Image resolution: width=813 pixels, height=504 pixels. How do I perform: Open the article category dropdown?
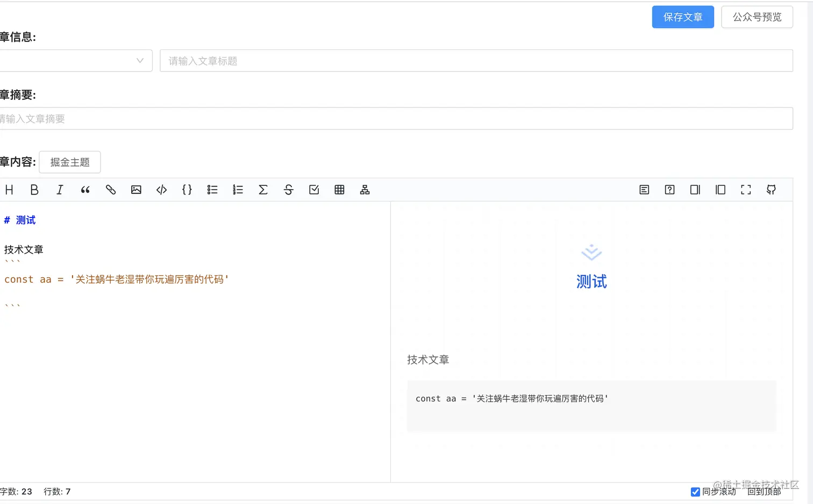point(76,61)
